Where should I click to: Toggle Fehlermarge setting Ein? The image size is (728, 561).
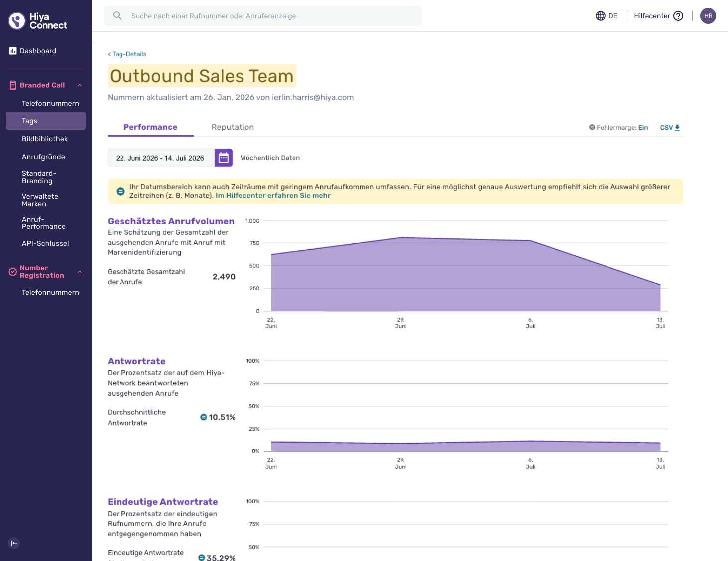pyautogui.click(x=643, y=128)
